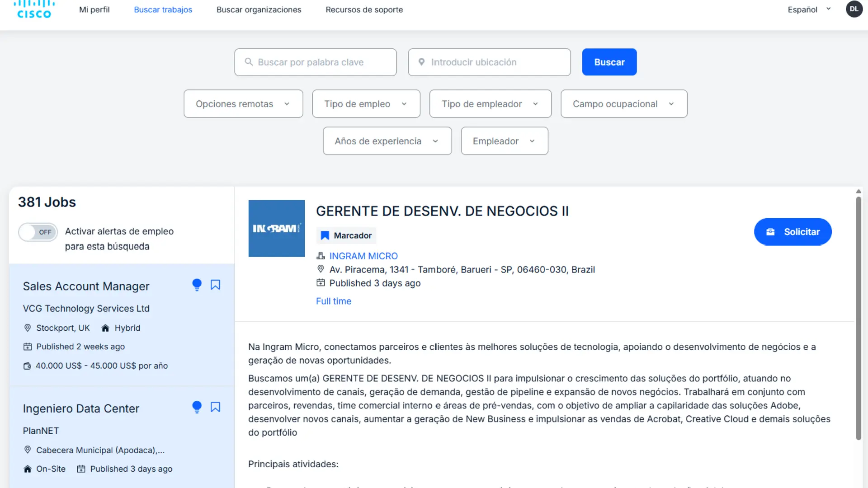
Task: Open the Años de experiencia filter
Action: 387,141
